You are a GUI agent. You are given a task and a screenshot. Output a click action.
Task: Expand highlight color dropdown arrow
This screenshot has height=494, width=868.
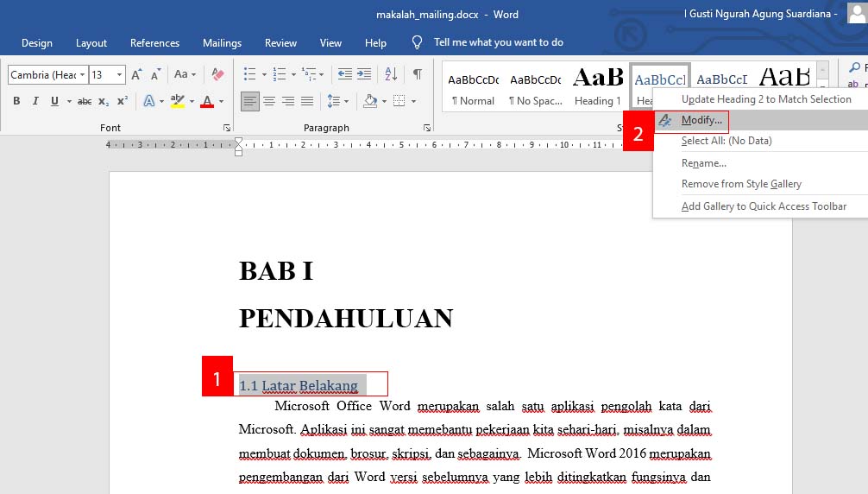pos(192,101)
